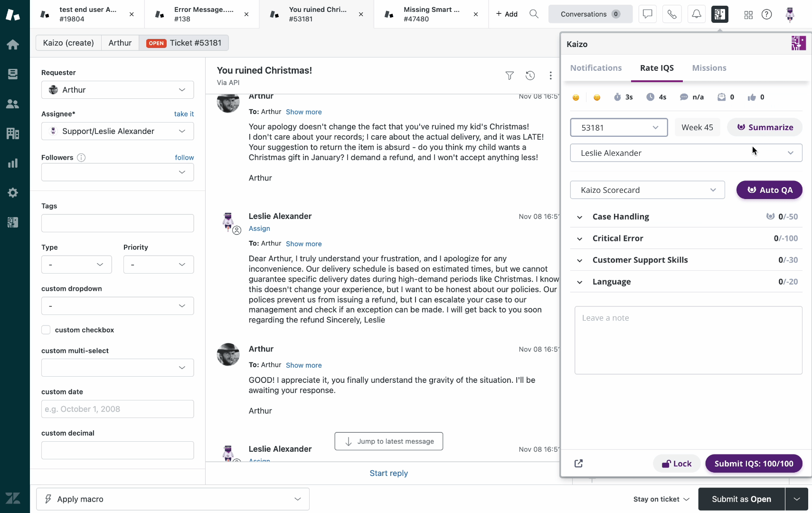Click the Kaizo (create) breadcrumb

[x=68, y=43]
